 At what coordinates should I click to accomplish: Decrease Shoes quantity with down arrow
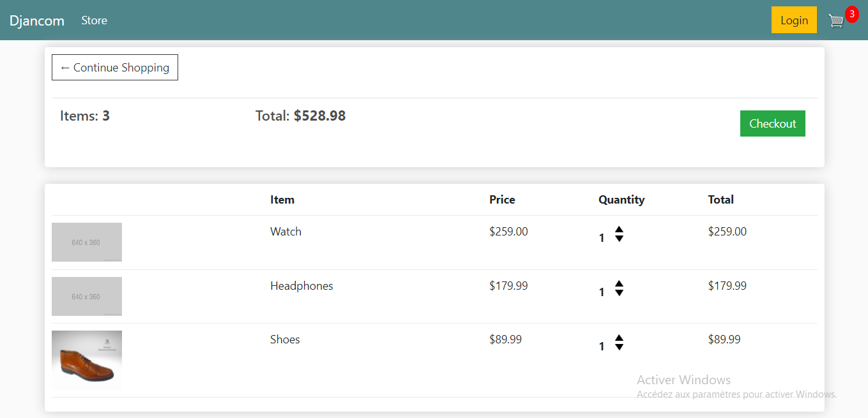(x=619, y=347)
